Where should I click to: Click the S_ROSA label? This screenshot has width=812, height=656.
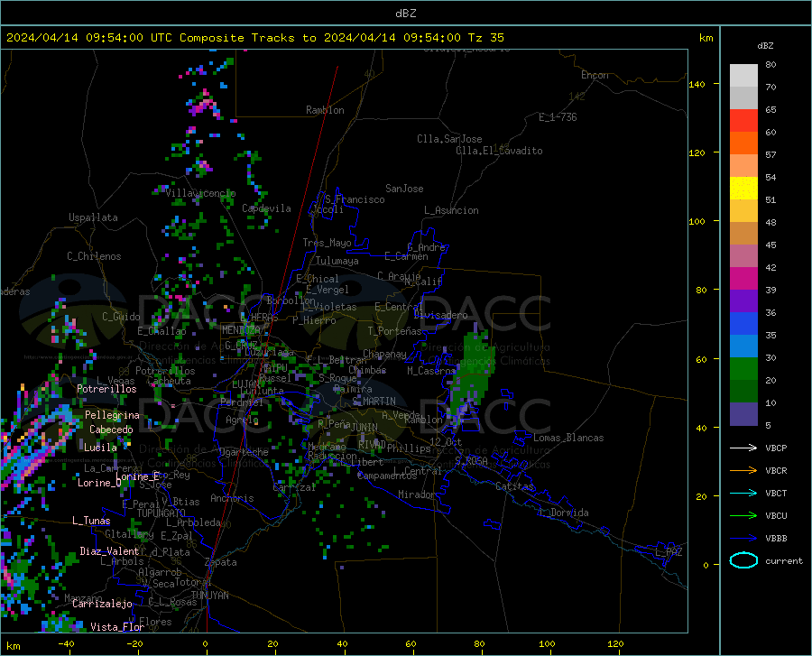coord(471,461)
